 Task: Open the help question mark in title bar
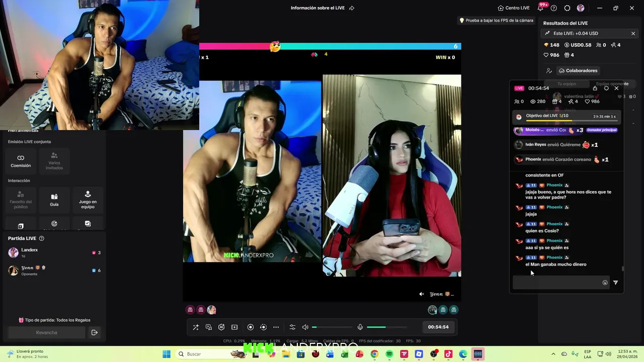pos(554,8)
